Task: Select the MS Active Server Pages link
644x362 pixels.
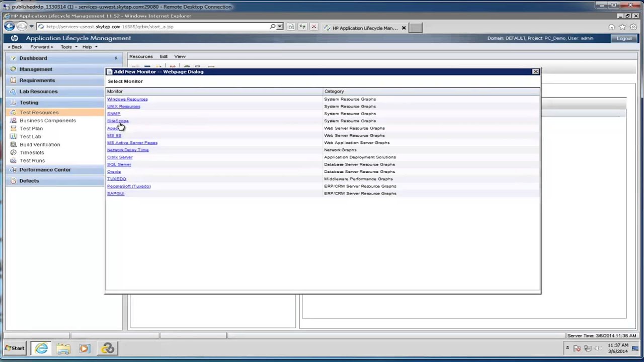Action: [x=132, y=143]
